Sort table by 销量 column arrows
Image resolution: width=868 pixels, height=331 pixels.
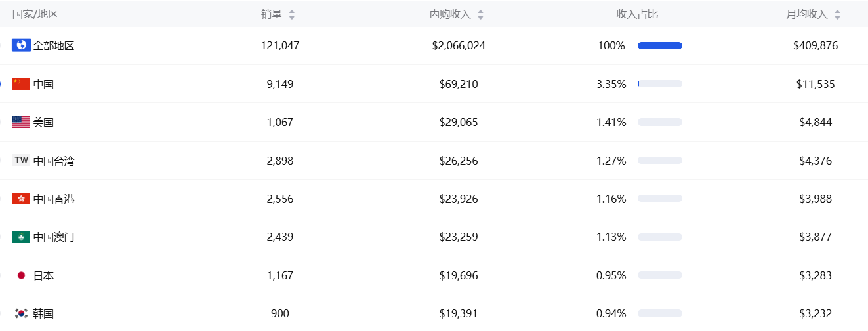pyautogui.click(x=292, y=14)
